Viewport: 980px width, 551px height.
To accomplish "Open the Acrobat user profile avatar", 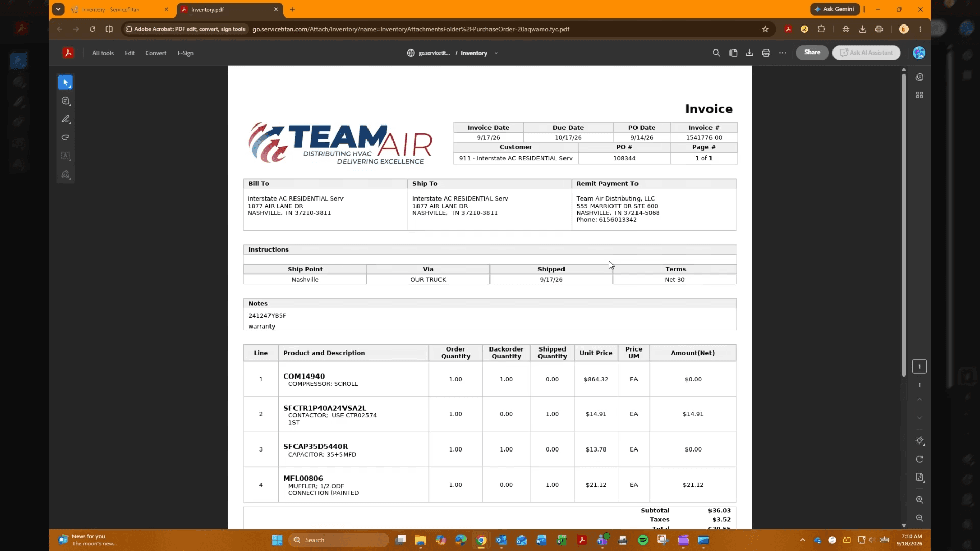I will point(919,53).
